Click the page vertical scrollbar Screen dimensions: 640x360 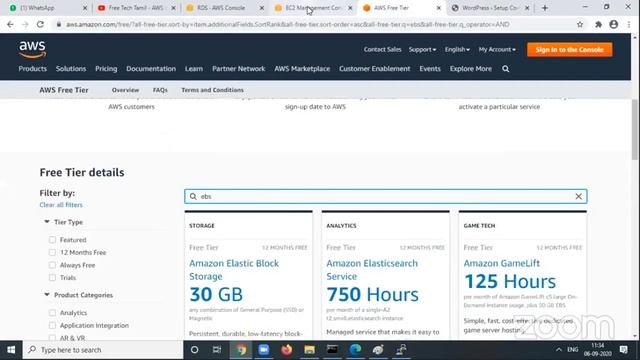635,129
